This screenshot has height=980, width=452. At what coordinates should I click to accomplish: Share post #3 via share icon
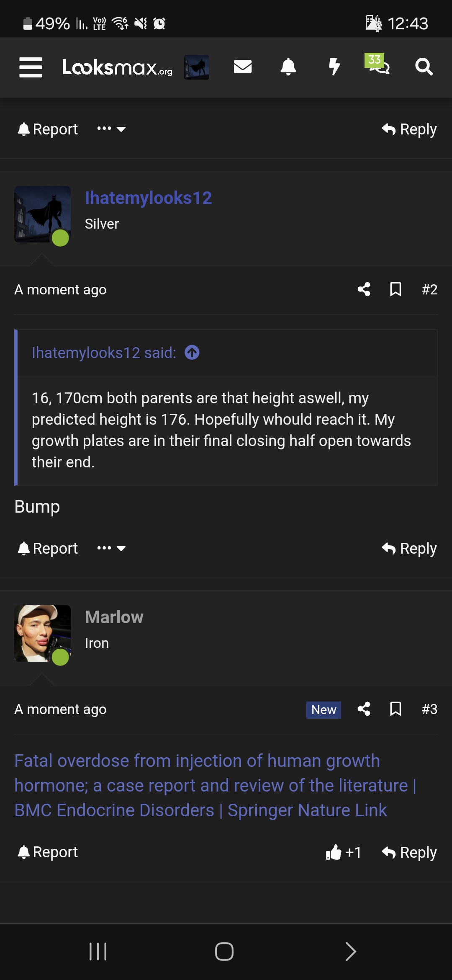[364, 709]
